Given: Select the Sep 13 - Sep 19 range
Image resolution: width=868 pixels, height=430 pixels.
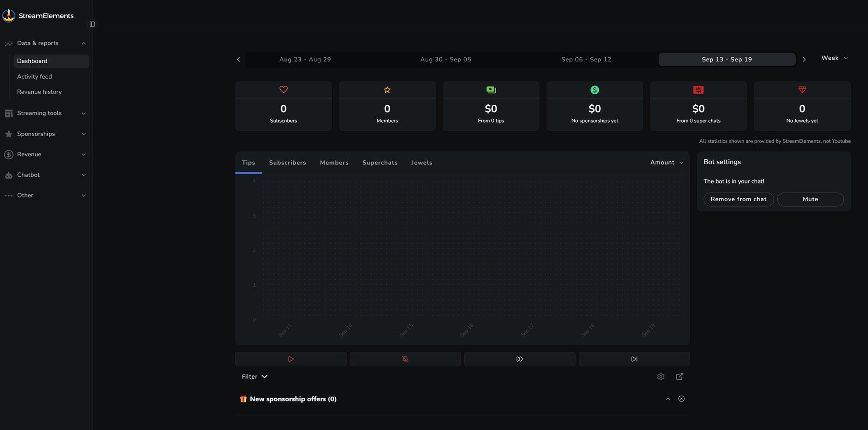Looking at the screenshot, I should pyautogui.click(x=727, y=59).
